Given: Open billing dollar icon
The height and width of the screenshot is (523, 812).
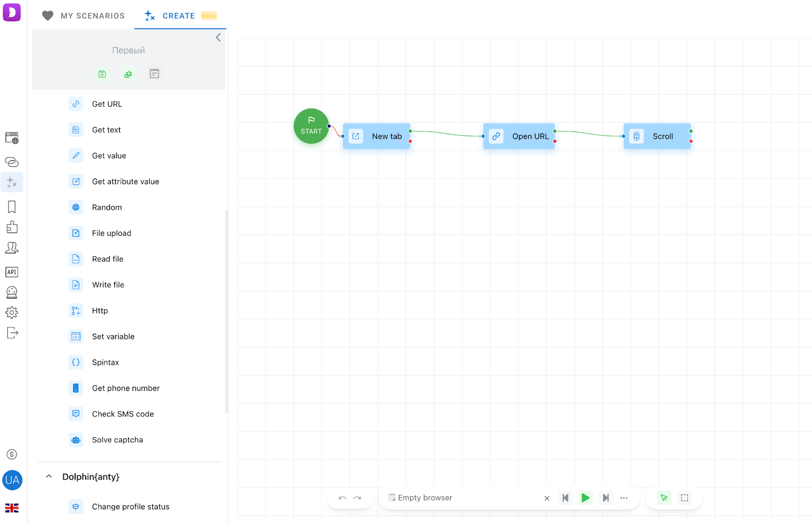Looking at the screenshot, I should 12,454.
